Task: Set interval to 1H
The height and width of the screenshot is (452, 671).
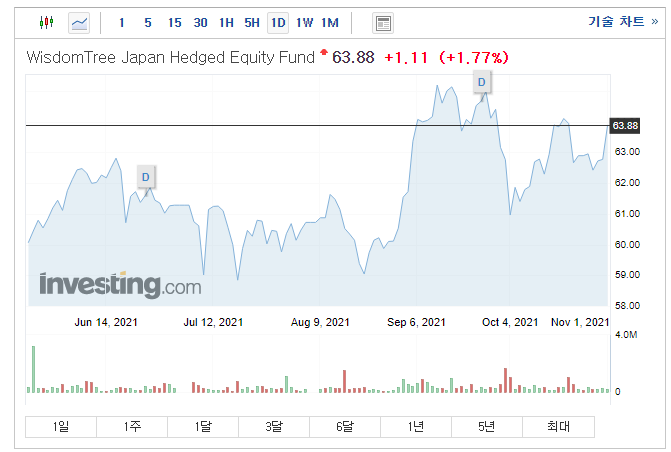Action: click(x=226, y=23)
